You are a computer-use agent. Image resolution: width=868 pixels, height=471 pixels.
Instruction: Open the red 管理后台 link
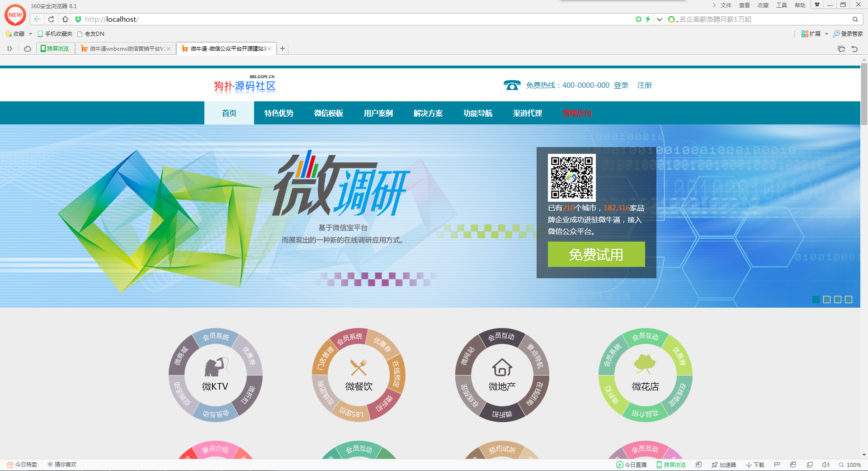tap(577, 113)
